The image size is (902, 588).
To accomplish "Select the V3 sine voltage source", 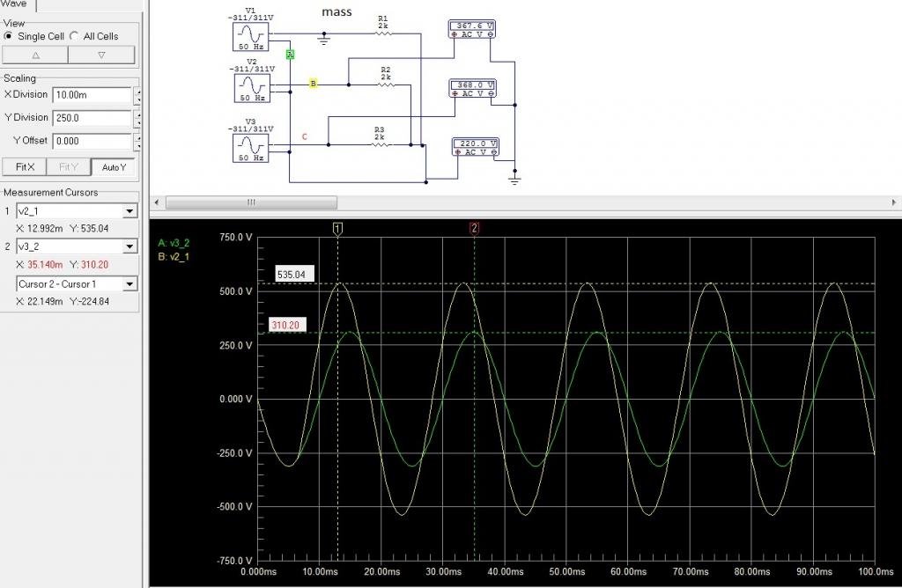I will (251, 148).
